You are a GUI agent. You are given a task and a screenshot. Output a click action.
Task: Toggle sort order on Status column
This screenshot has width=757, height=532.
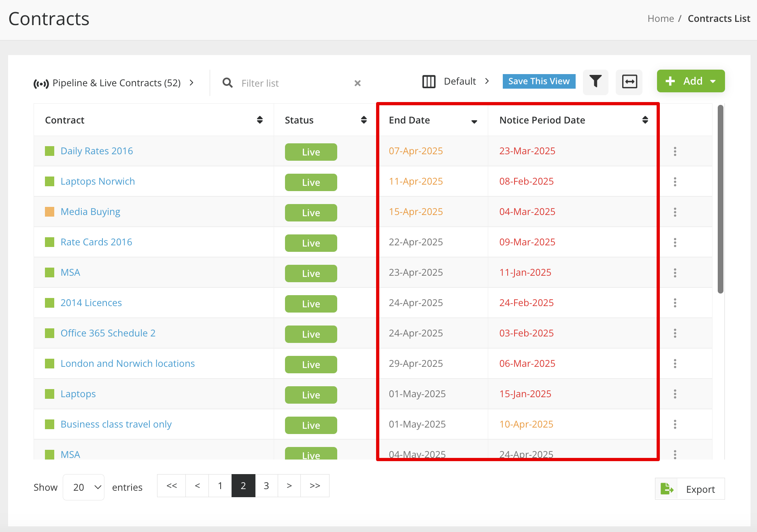(364, 120)
